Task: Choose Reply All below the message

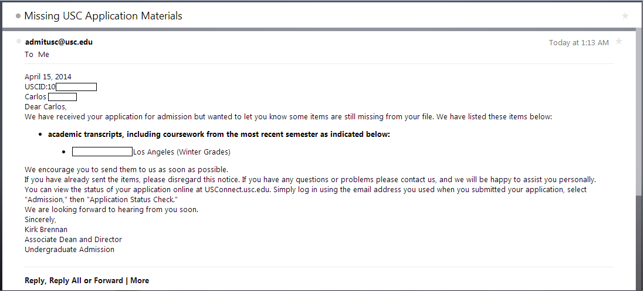Action: pos(66,280)
